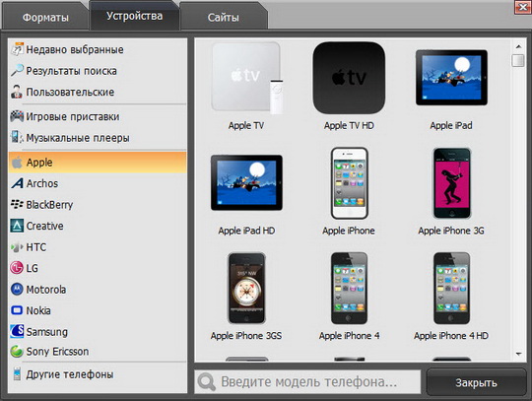Pick the Apple iPhone 3GS thumbnail

click(246, 288)
